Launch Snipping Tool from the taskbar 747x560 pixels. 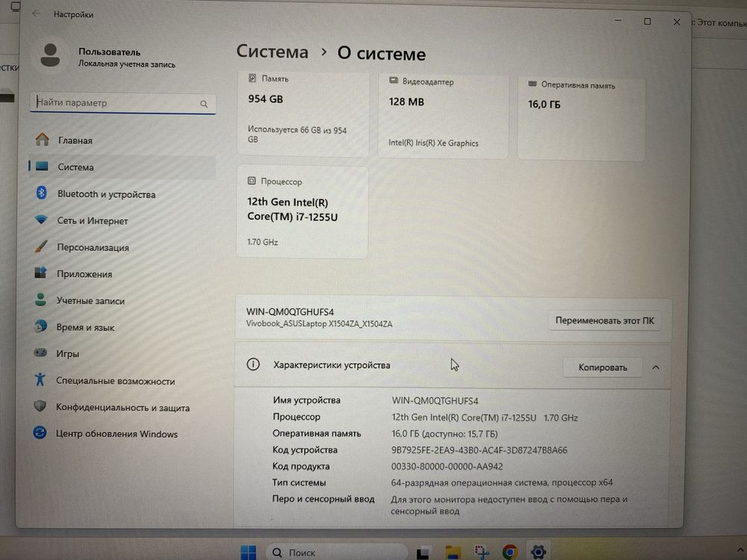(x=482, y=553)
